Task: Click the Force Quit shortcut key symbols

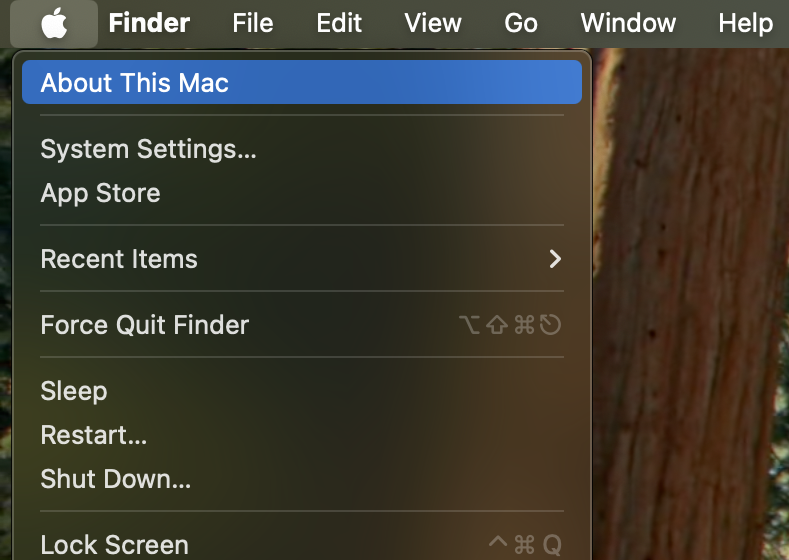Action: point(510,325)
